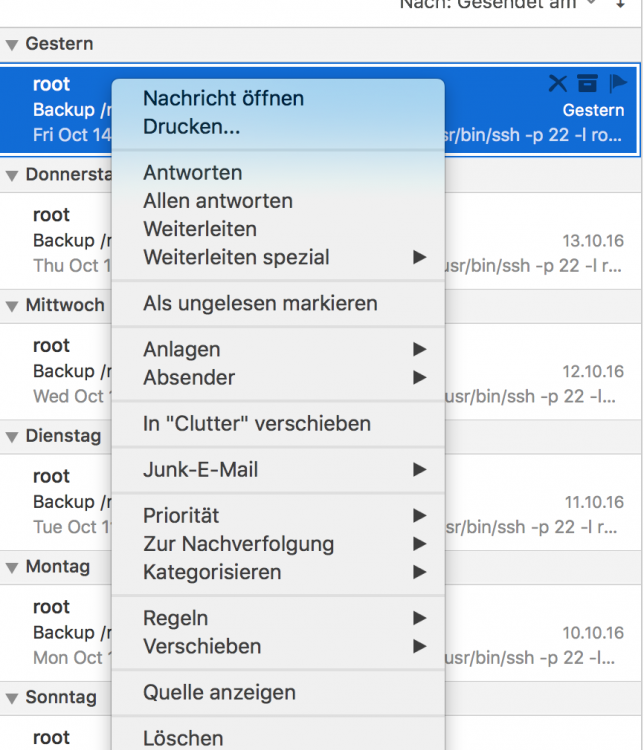Click the archive box icon on selected message
The image size is (644, 750).
(587, 83)
